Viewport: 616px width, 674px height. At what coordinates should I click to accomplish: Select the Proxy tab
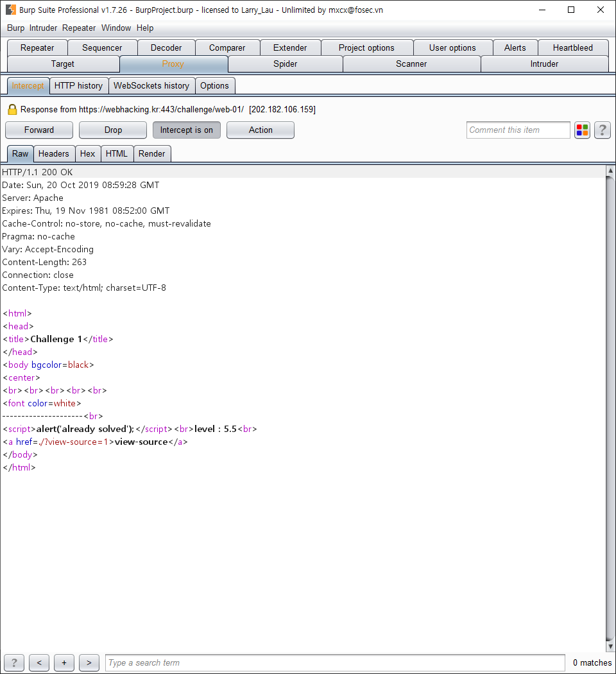173,64
